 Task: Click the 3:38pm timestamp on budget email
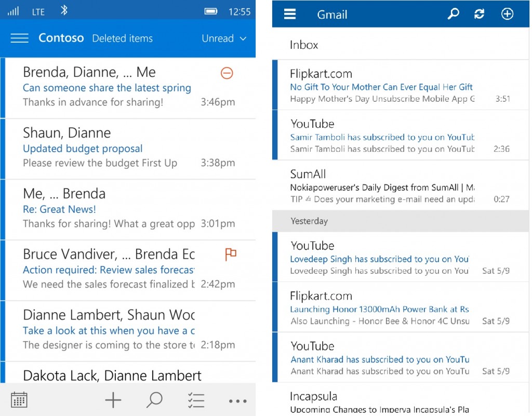click(218, 163)
